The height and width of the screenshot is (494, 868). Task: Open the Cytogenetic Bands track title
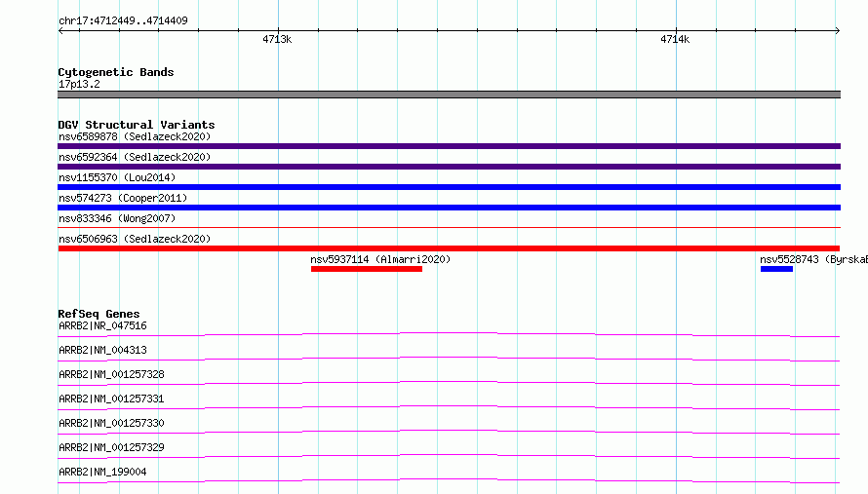tap(116, 72)
